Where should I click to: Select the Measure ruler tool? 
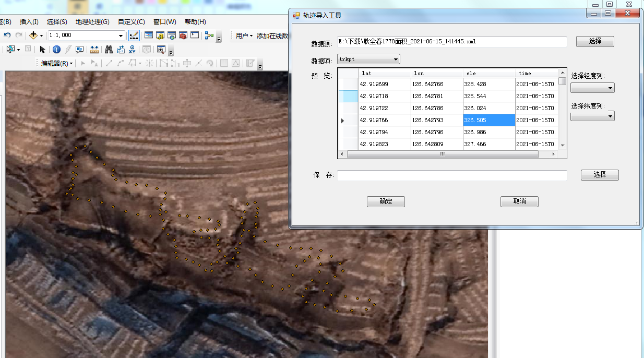point(94,50)
